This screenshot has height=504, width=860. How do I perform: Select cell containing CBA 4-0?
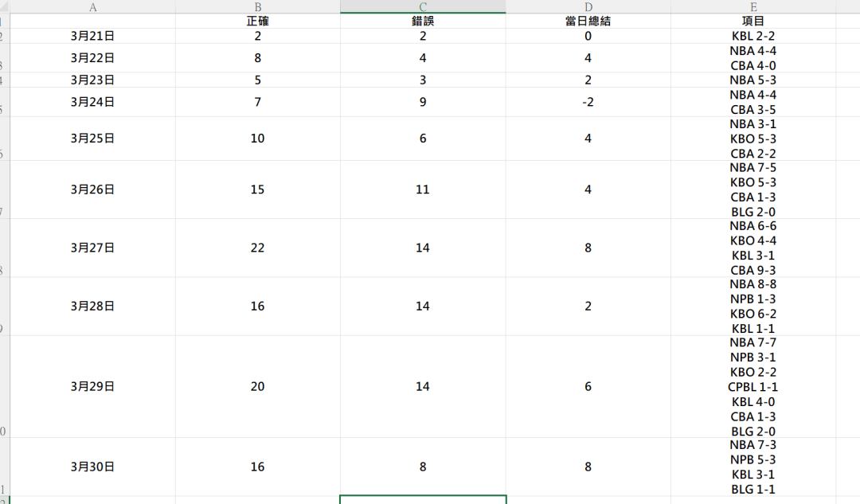point(753,58)
